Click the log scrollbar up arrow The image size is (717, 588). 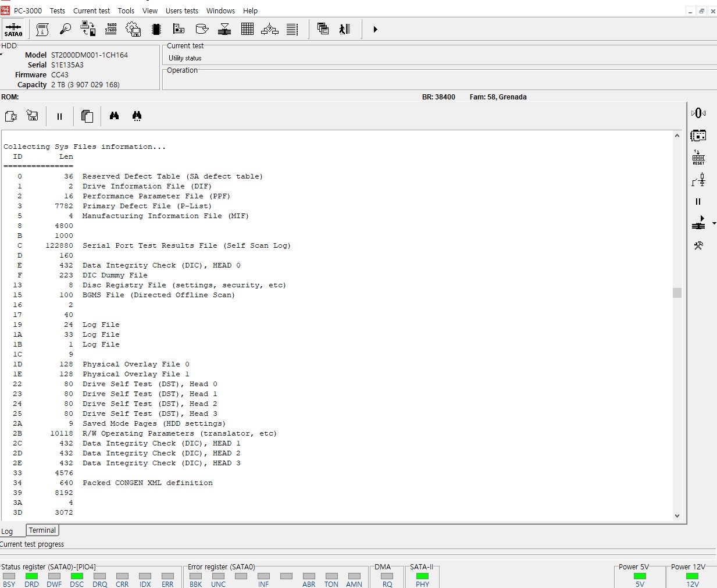[x=677, y=136]
